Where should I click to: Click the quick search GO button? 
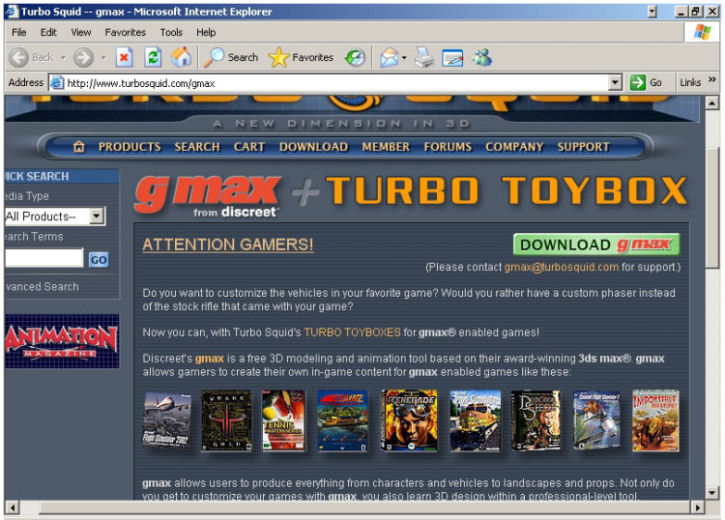98,260
